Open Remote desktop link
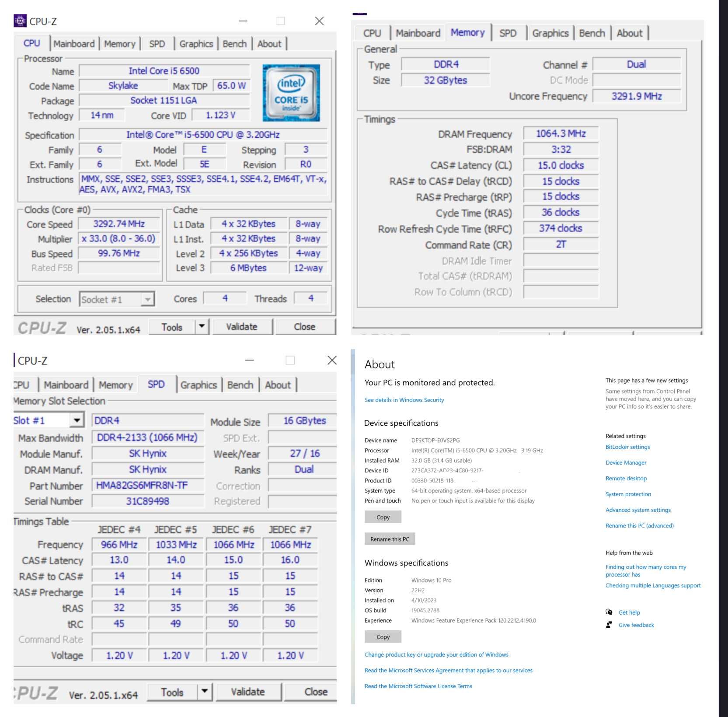This screenshot has width=728, height=717. pos(626,478)
